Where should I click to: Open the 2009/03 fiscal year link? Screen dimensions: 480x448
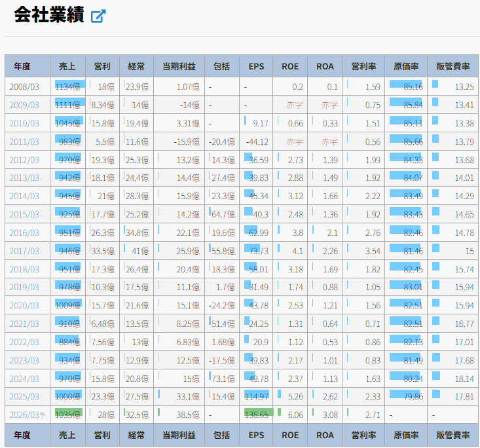(x=24, y=105)
